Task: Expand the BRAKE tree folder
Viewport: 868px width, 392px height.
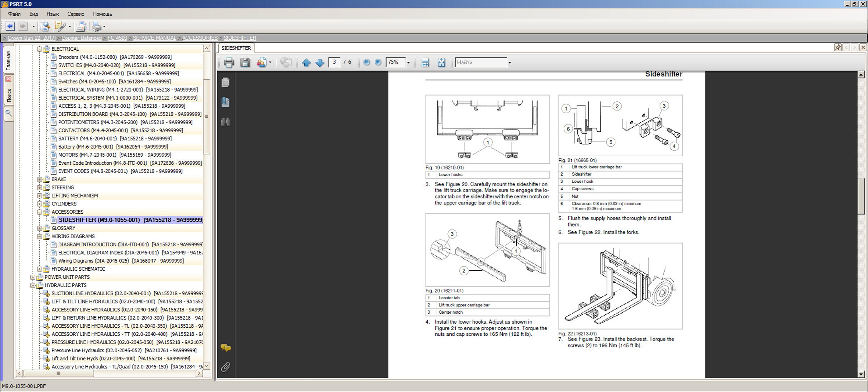Action: click(x=39, y=179)
